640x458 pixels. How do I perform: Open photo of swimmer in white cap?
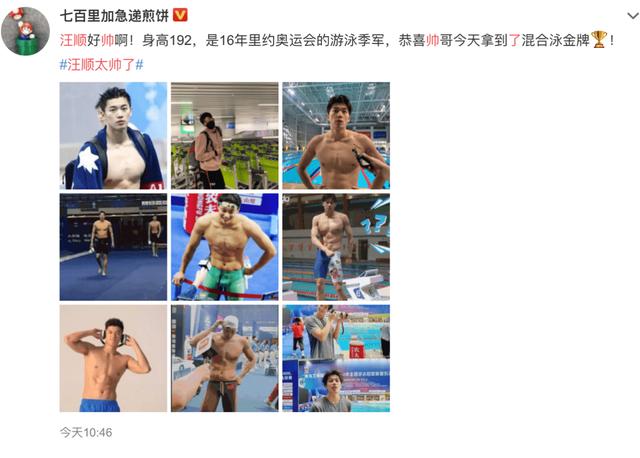224,358
